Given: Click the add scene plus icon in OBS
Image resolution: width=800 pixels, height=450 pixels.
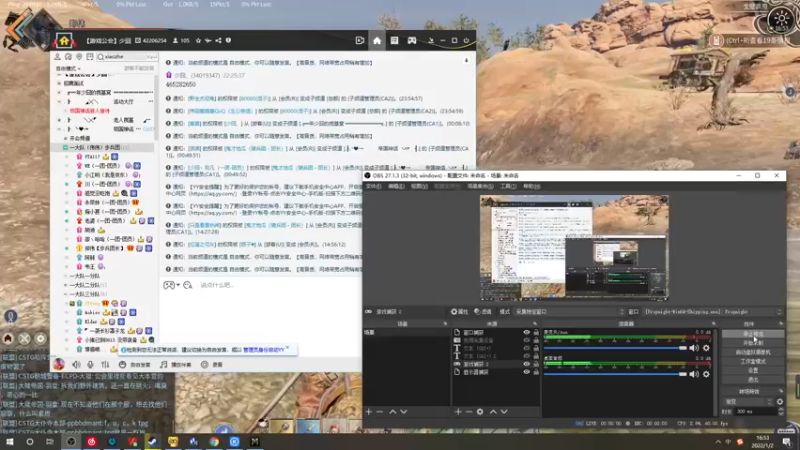Looking at the screenshot, I should [369, 411].
